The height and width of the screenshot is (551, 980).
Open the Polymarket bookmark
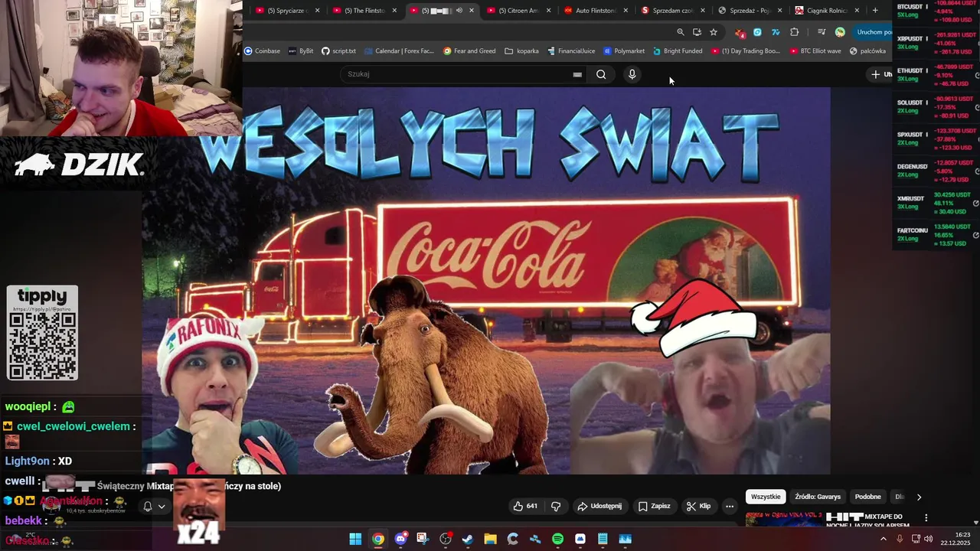624,51
